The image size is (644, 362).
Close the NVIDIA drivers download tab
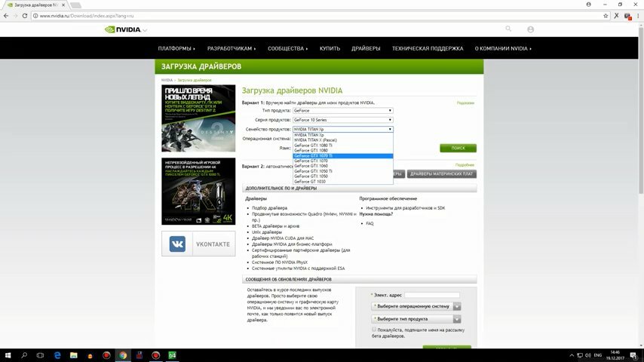[x=63, y=5]
